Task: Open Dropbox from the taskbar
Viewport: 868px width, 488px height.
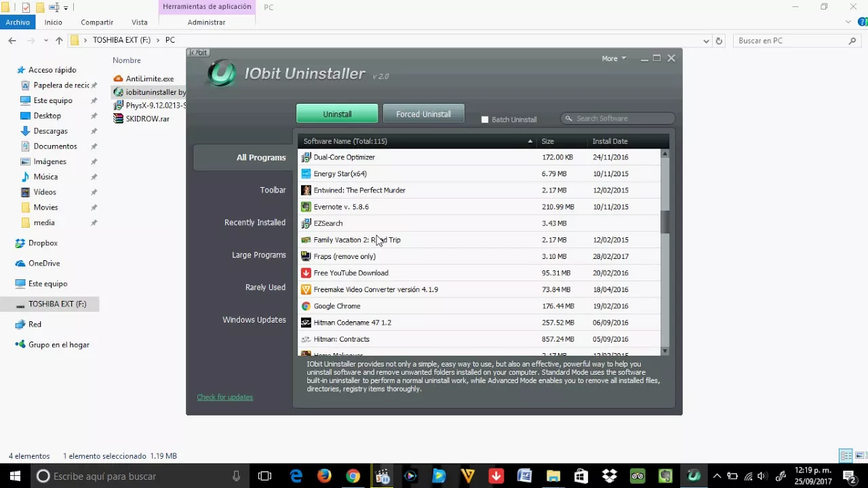Action: [x=610, y=476]
